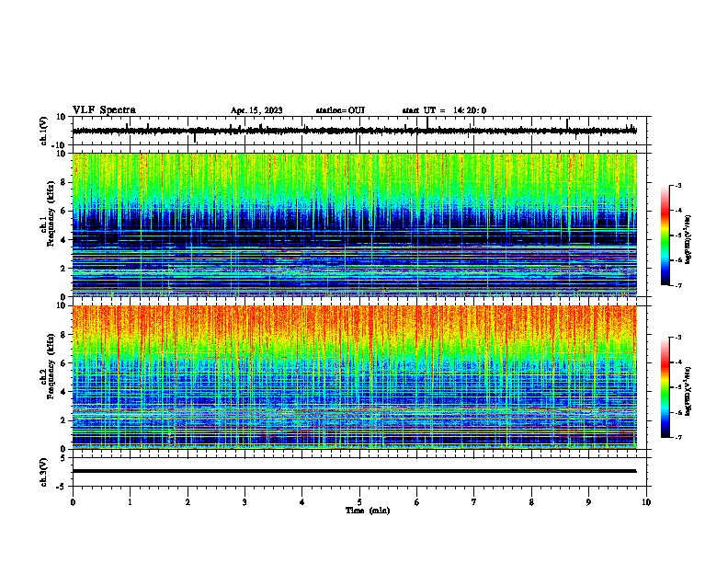This screenshot has width=728, height=563.
Task: Click the 4 kHz tick on ch.2 spectrogram
Action: 63,392
